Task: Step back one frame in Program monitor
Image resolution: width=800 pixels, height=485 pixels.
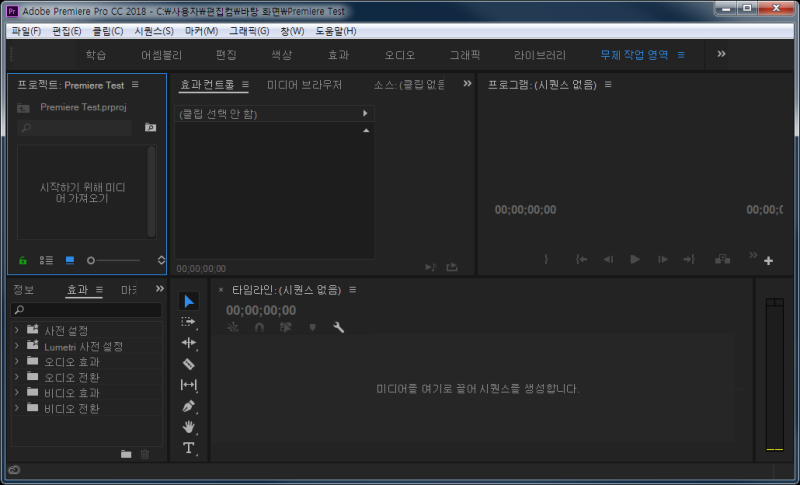Action: pyautogui.click(x=608, y=260)
